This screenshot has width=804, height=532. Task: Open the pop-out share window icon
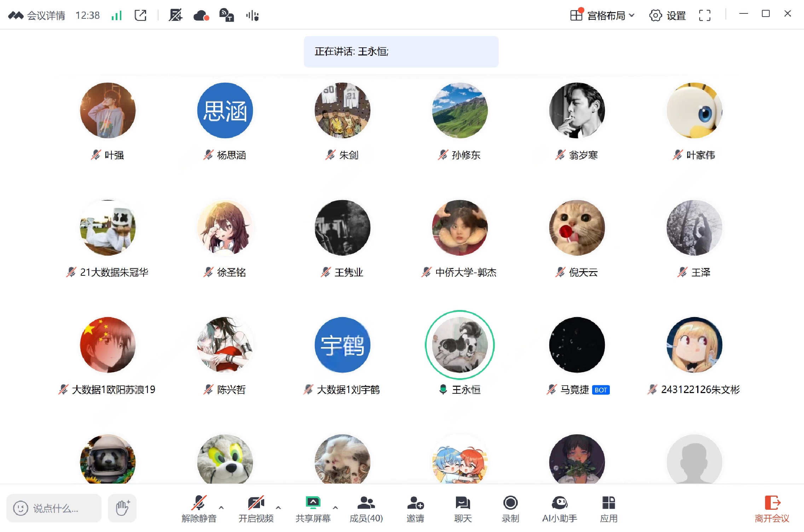tap(140, 16)
